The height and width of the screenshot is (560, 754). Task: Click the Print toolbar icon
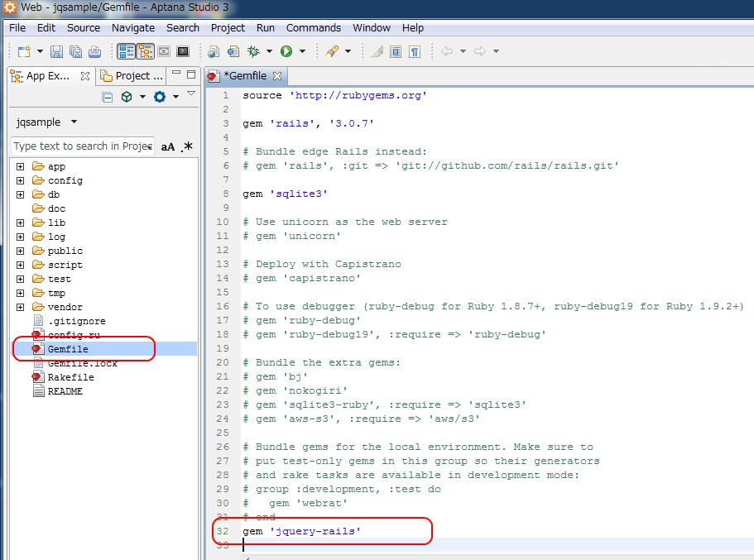point(94,51)
